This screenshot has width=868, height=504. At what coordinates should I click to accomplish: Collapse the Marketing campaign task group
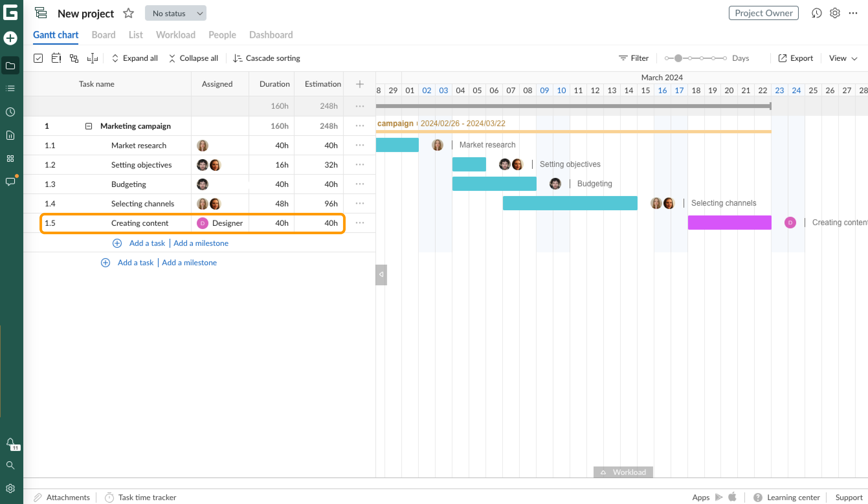pos(89,126)
